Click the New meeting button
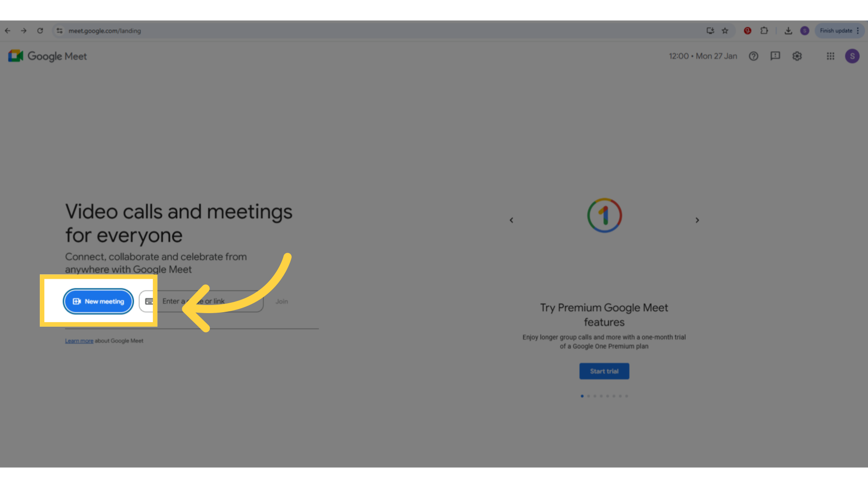Viewport: 868px width, 488px height. (98, 301)
